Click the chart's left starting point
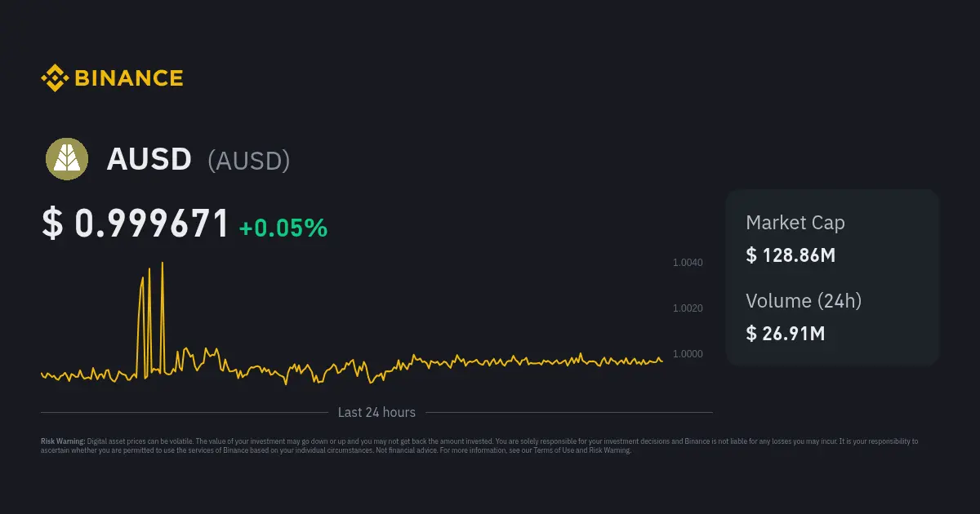980x514 pixels. [42, 374]
